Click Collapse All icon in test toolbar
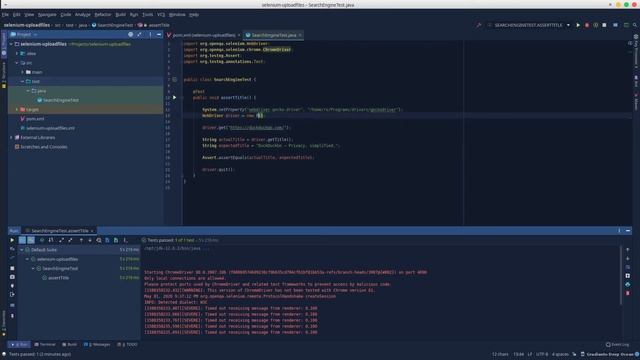Viewport: 640px width, 360px height. coord(70,240)
